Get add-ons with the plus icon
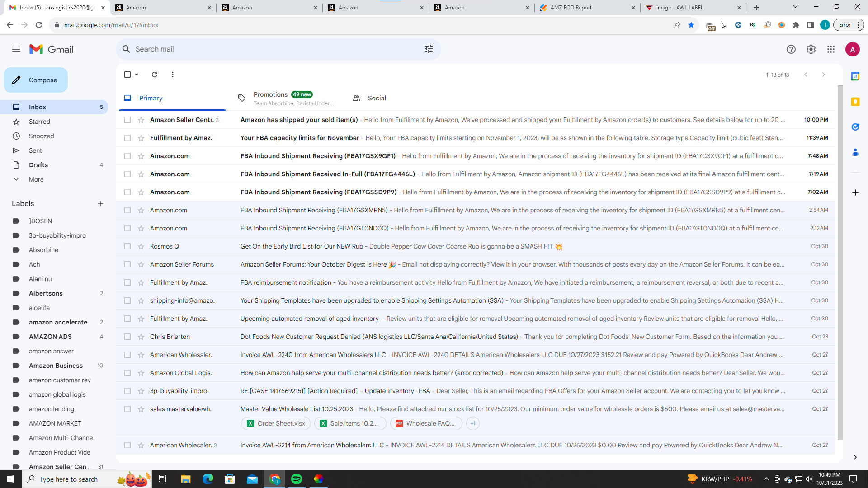 855,192
